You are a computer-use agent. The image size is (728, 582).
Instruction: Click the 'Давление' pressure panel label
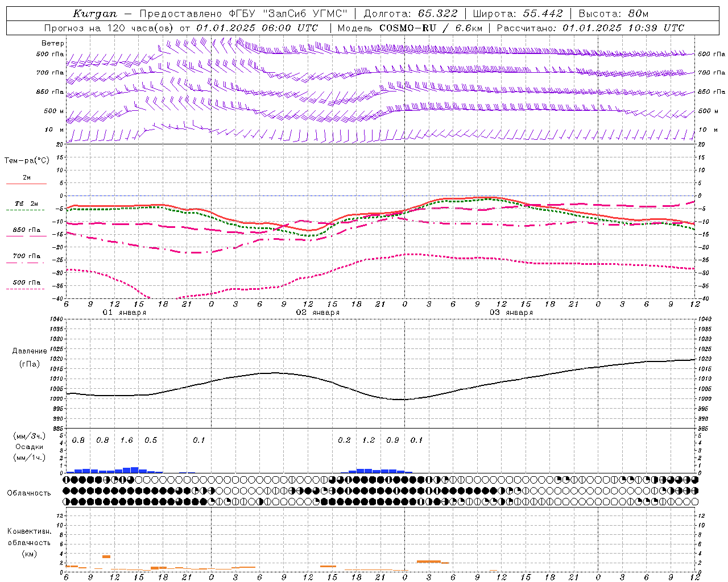click(x=30, y=351)
